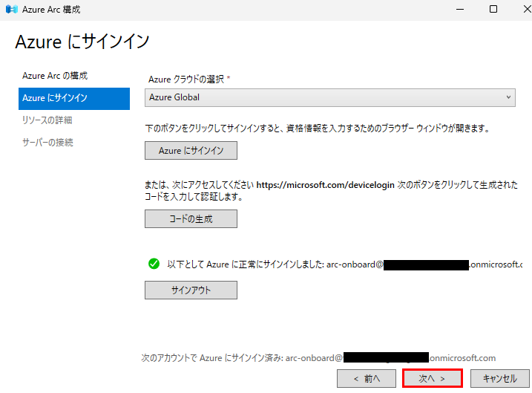Open the Azure cloud selection dropdown

[x=329, y=97]
